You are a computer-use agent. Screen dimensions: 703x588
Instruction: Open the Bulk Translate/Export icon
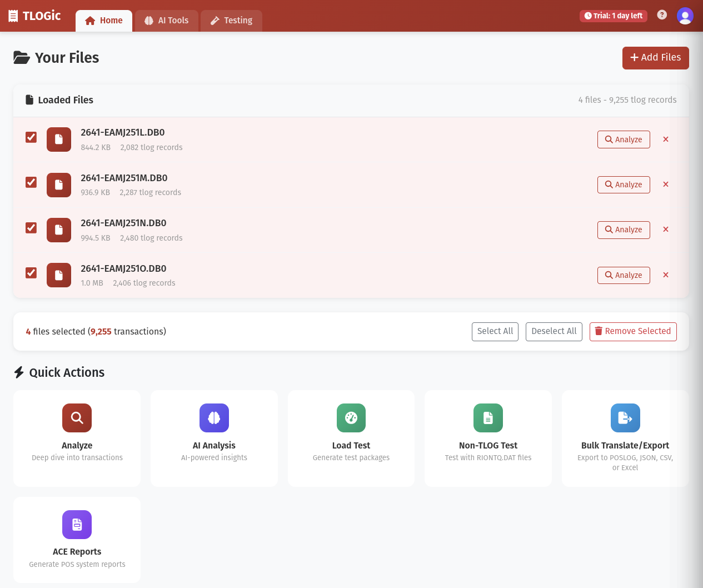click(625, 417)
